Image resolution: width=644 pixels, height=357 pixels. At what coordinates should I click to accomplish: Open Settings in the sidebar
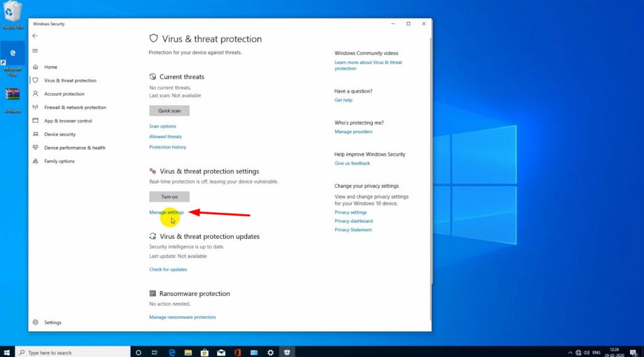[x=53, y=322]
